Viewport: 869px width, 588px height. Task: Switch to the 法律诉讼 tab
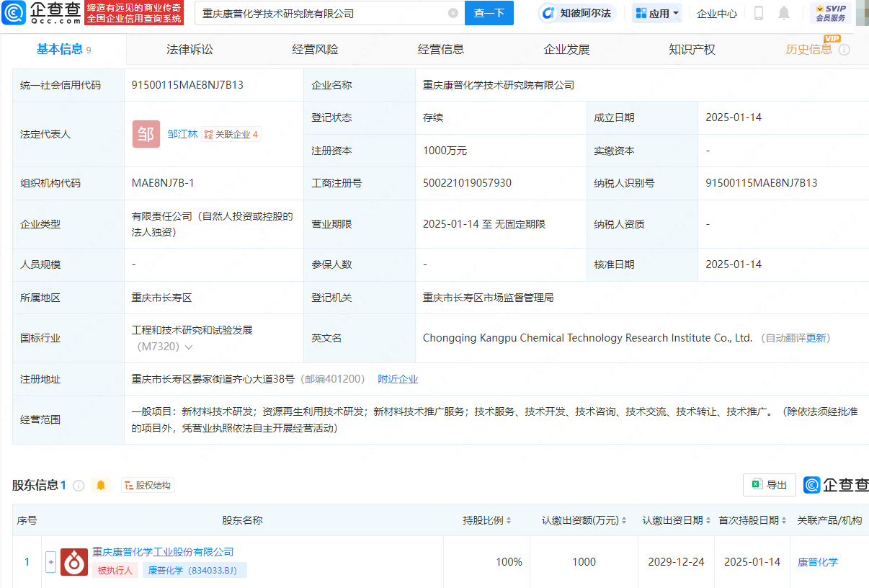(x=190, y=50)
